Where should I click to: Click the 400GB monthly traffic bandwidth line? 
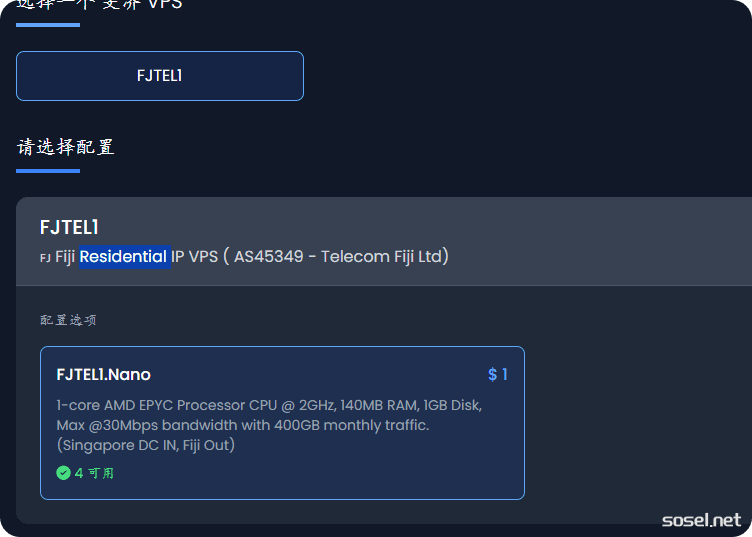coord(242,425)
